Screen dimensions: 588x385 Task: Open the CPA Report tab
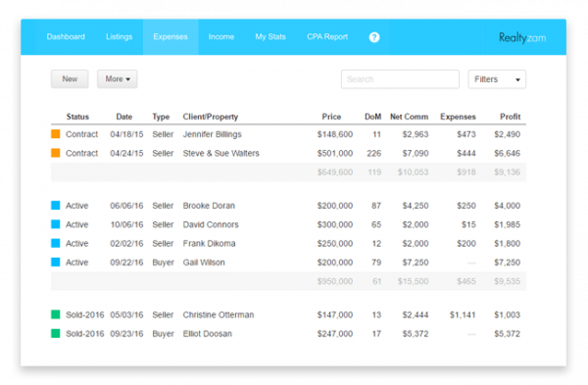click(327, 37)
